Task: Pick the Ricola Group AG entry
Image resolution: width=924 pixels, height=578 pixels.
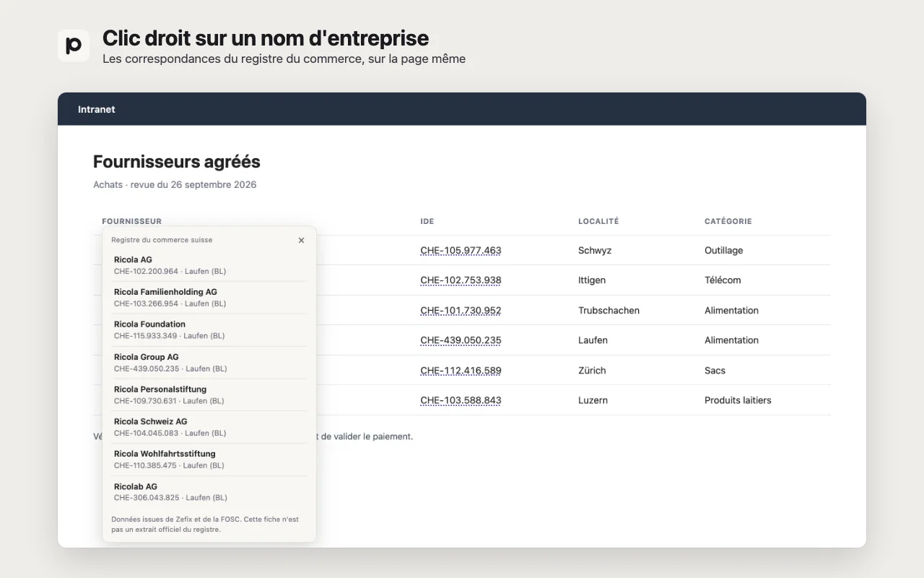Action: 209,363
